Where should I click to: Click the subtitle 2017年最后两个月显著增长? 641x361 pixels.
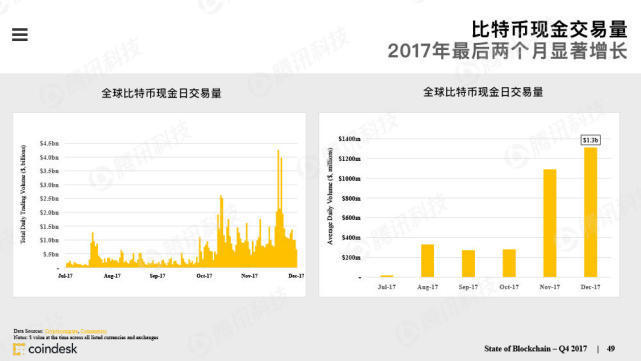(x=507, y=52)
